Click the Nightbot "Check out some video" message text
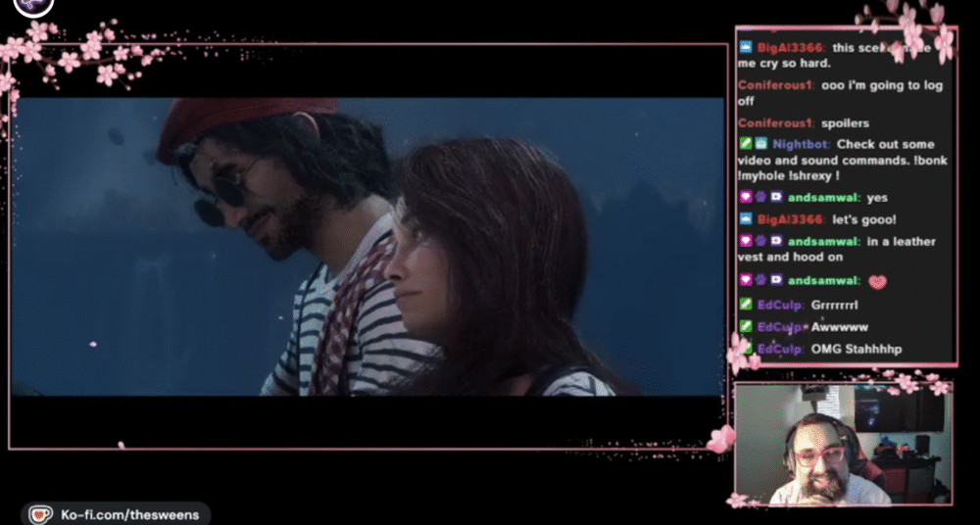The height and width of the screenshot is (525, 980). point(892,144)
